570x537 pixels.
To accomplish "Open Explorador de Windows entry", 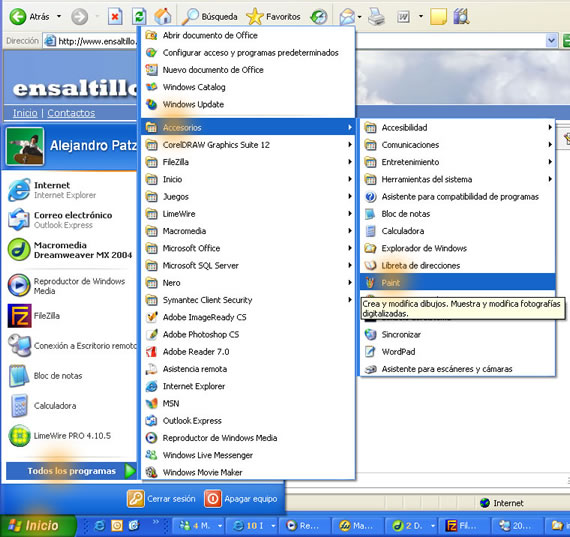I will pyautogui.click(x=458, y=248).
